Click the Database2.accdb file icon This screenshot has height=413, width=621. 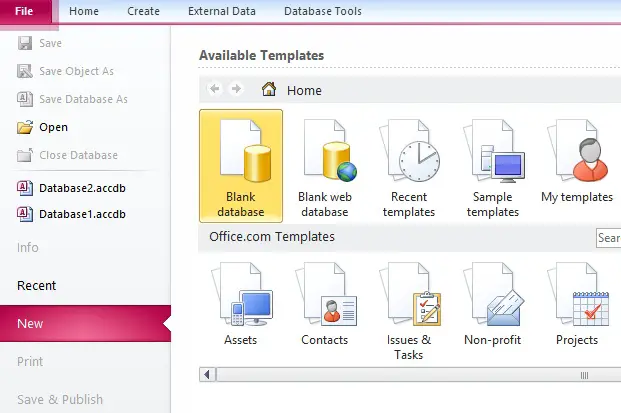pos(25,188)
